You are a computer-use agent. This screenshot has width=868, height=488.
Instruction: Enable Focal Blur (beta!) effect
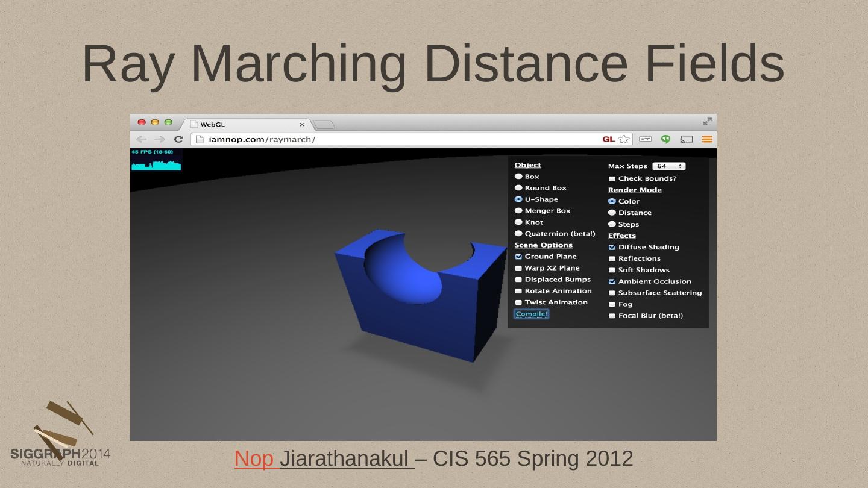click(x=612, y=316)
